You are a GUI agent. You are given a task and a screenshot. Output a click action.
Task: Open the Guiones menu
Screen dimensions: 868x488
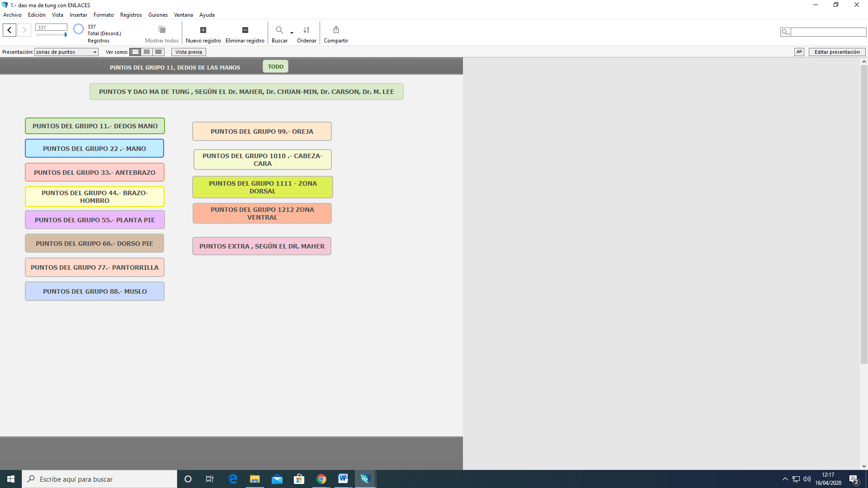point(158,15)
